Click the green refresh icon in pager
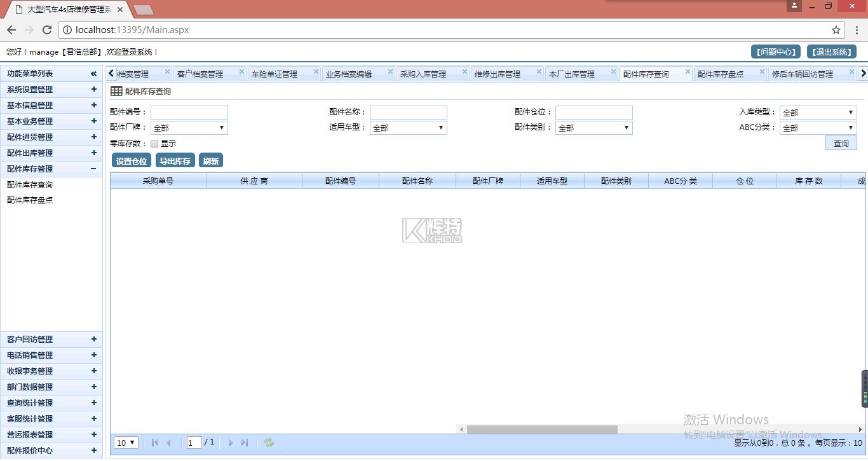Viewport: 868px width, 461px height. point(269,443)
